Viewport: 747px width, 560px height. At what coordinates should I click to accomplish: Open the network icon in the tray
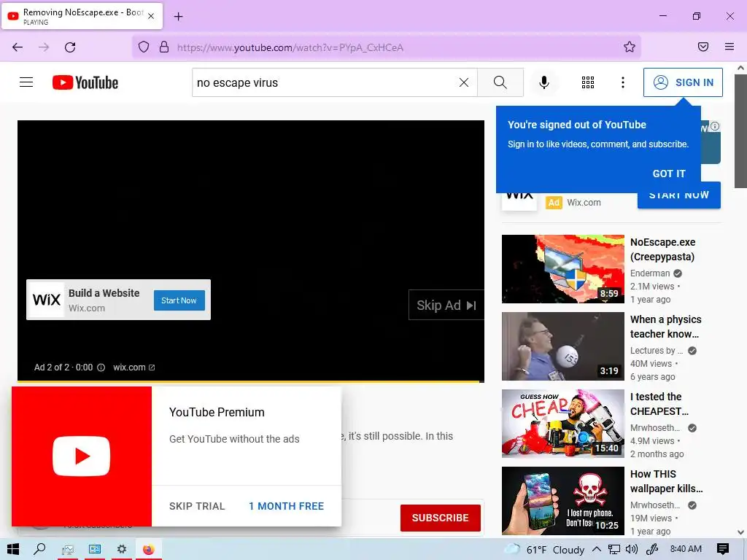(x=614, y=550)
